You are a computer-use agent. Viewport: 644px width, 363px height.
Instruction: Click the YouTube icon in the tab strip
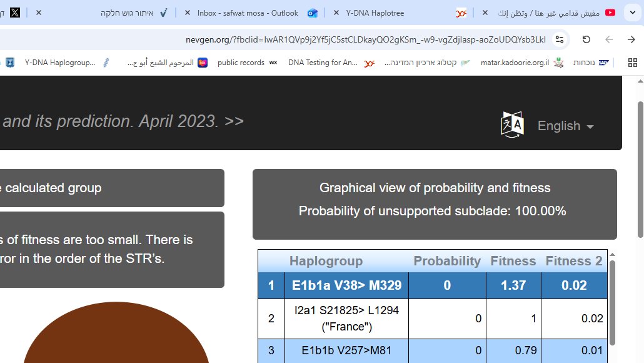click(x=610, y=13)
